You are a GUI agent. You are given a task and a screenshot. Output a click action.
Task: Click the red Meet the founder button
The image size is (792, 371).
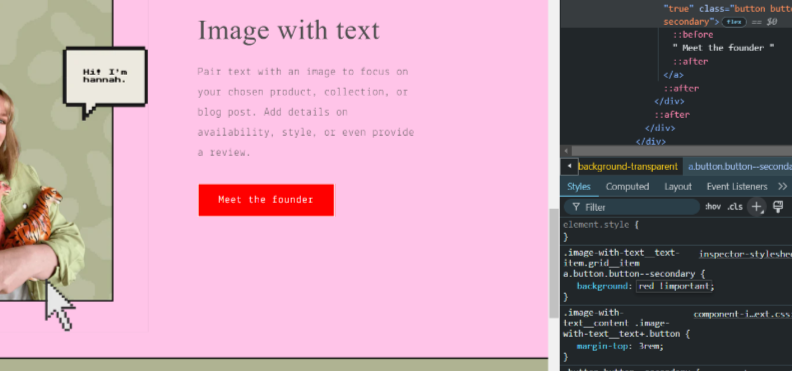266,200
